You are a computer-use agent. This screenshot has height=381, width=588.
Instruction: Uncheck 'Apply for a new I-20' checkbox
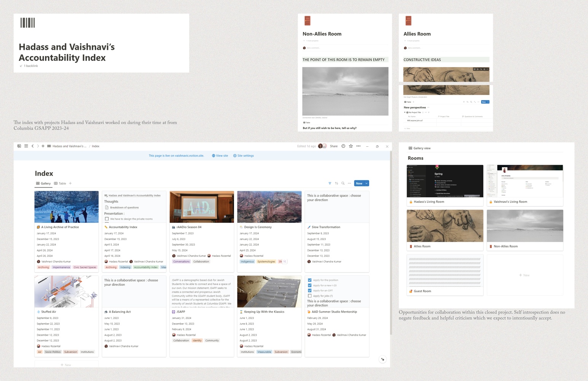point(310,285)
